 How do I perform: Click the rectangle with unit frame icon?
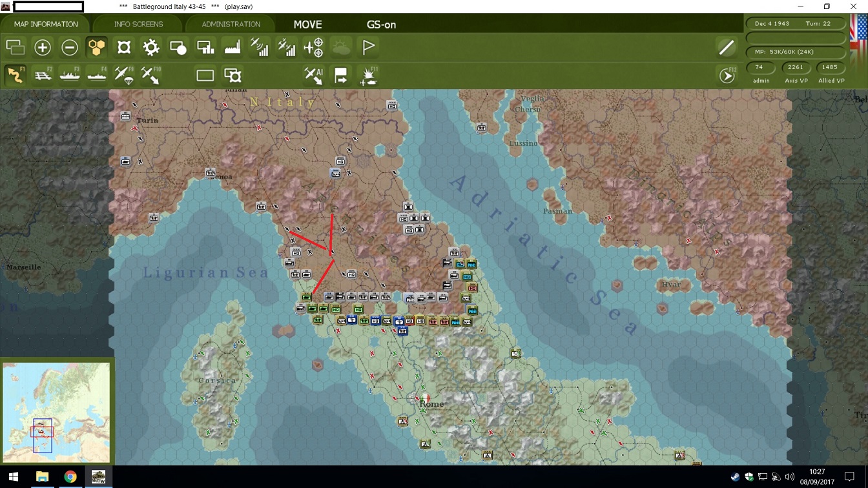point(232,76)
